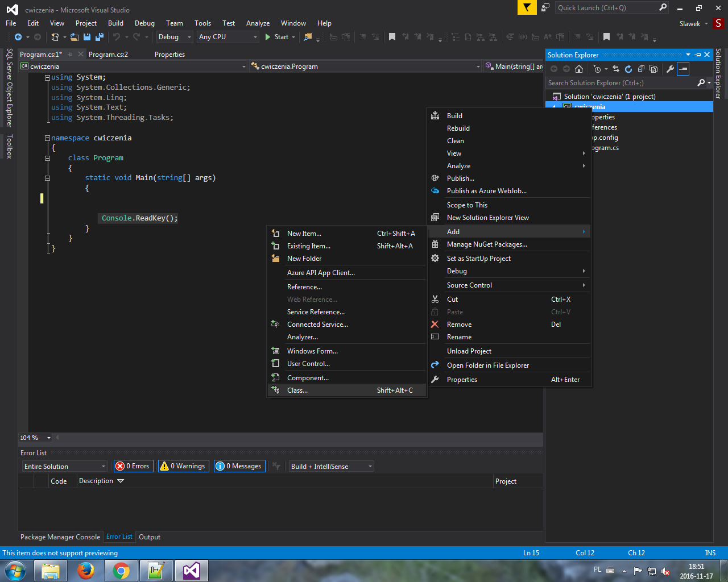Open the SQL Server Object Explorer side tab
Image resolution: width=728 pixels, height=582 pixels.
[x=10, y=88]
